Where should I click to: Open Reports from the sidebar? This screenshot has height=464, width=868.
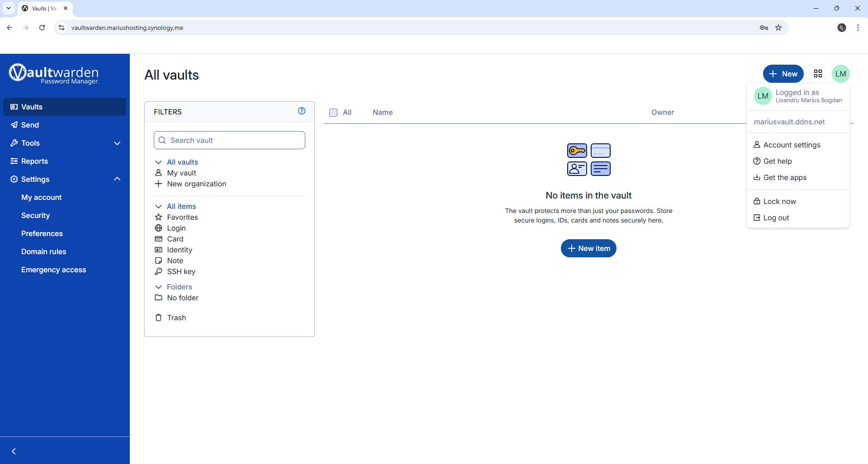34,161
